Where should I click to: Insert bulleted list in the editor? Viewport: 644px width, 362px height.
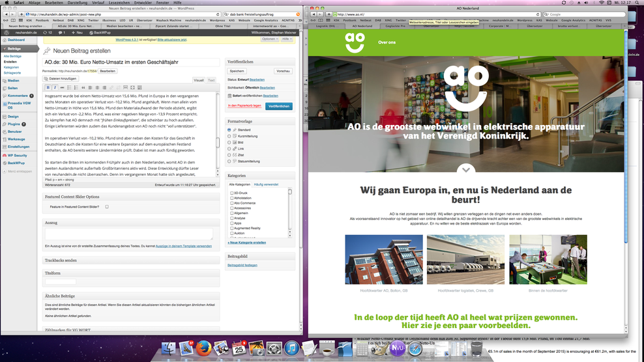[x=69, y=87]
